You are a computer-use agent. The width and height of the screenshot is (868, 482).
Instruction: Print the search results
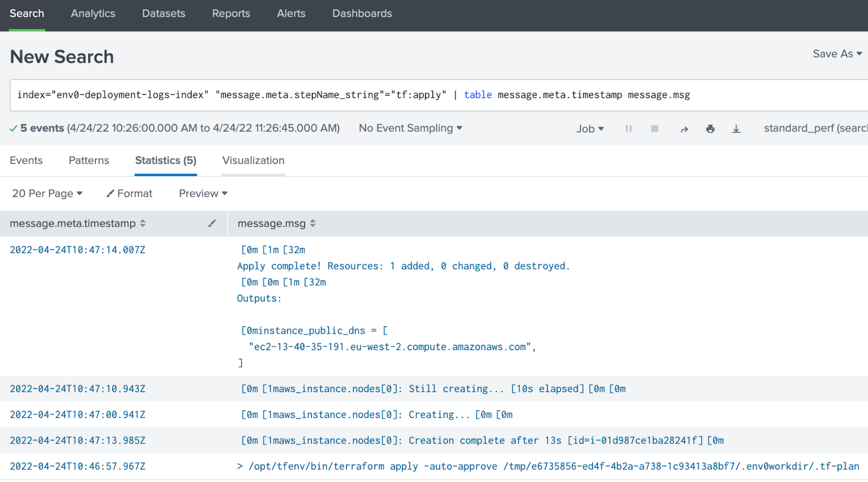(x=710, y=129)
